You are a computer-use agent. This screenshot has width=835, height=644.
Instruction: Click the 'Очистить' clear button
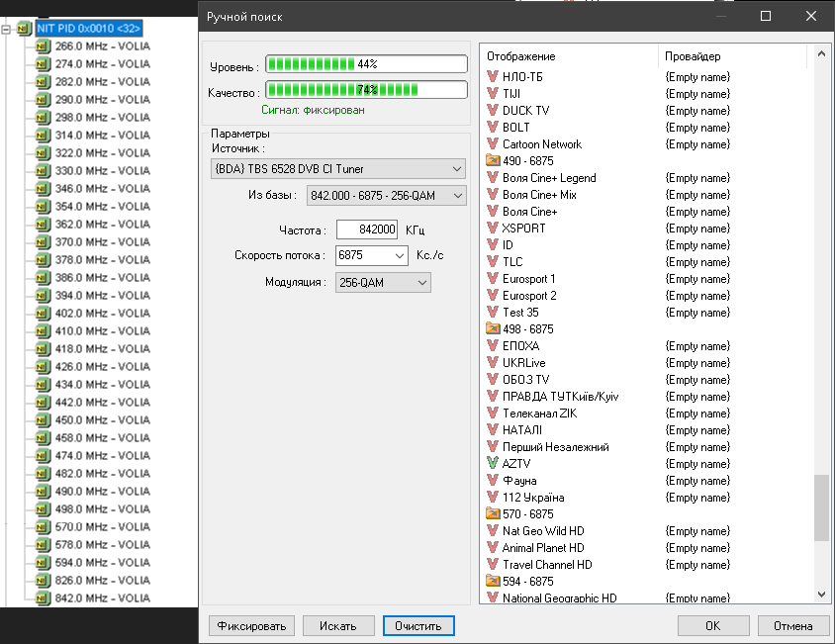[x=418, y=625]
